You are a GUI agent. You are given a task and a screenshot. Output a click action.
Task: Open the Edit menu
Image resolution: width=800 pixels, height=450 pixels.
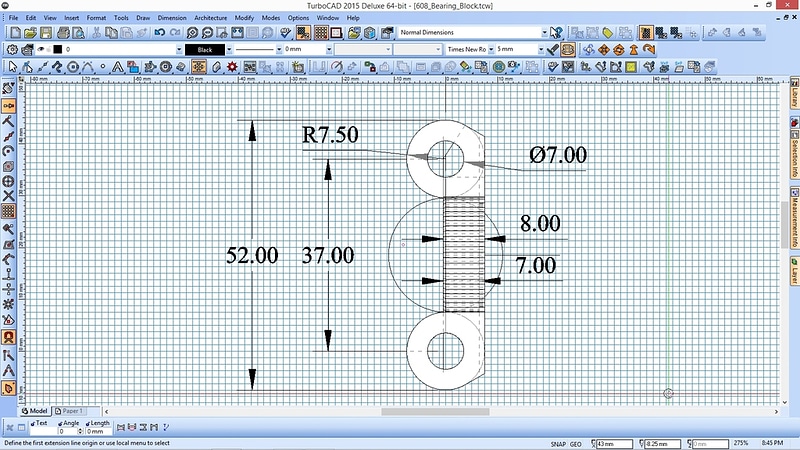pos(31,18)
